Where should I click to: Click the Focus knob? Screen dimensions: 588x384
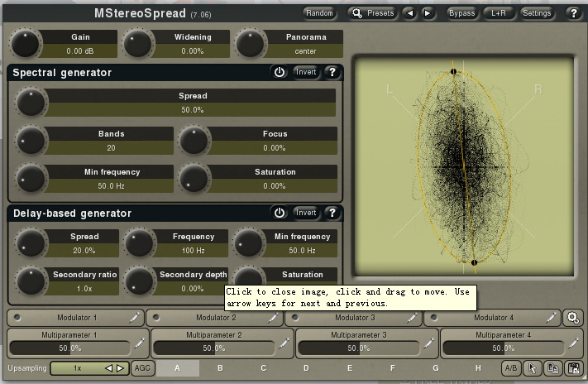point(194,141)
